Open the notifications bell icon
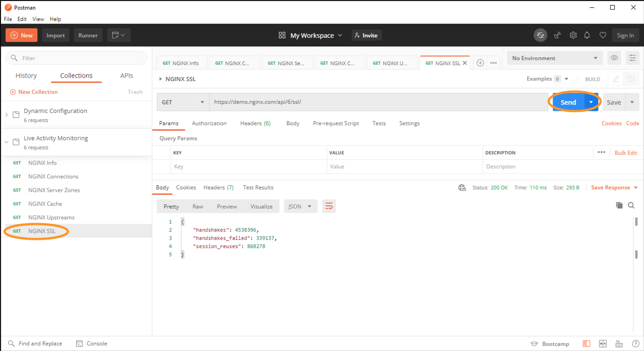Viewport: 644px width, 351px height. pyautogui.click(x=587, y=36)
